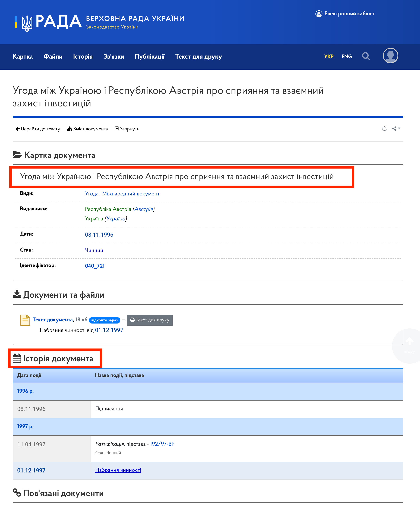Click the identifier 040_721 link
420x507 pixels.
click(95, 266)
